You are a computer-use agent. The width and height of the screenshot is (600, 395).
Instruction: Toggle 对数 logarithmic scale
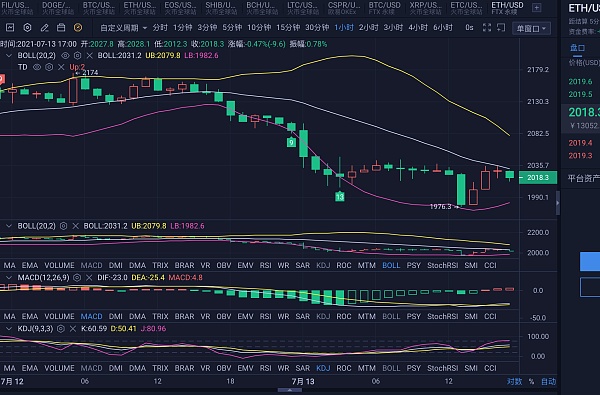tap(514, 381)
